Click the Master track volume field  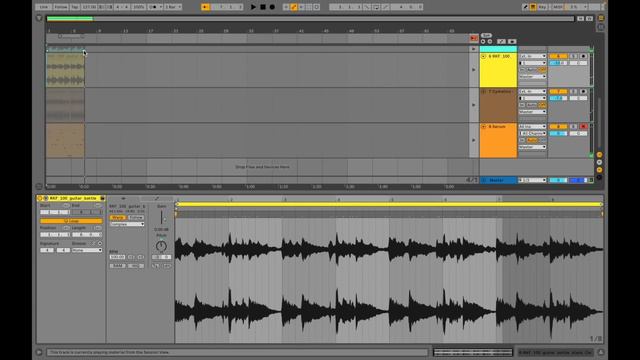(x=558, y=180)
